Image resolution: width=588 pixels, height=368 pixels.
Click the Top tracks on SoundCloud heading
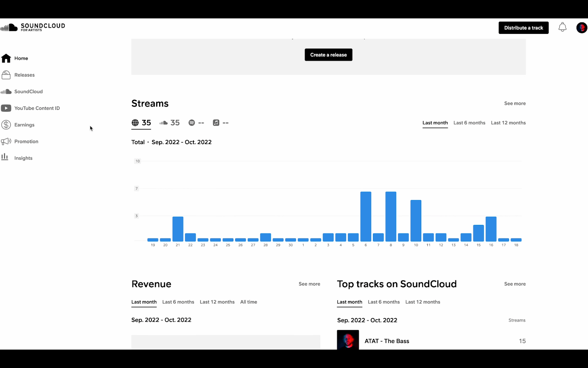click(397, 284)
